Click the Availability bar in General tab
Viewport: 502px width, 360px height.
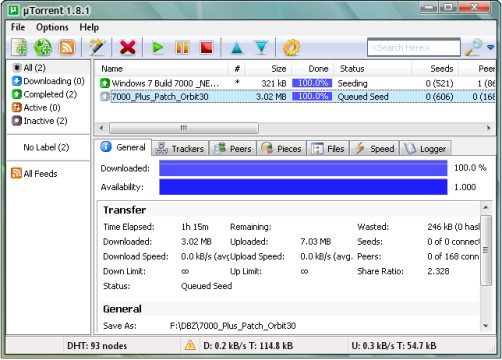(303, 187)
